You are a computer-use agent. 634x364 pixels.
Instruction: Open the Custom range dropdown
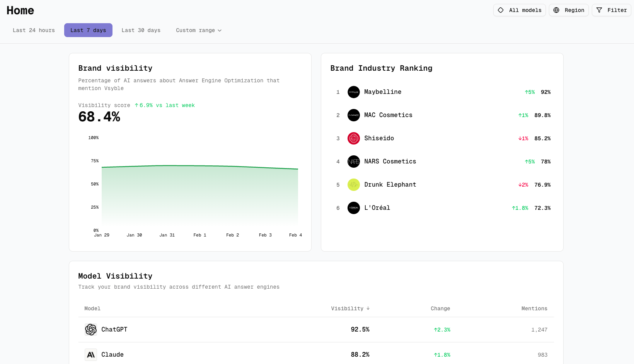click(x=199, y=30)
